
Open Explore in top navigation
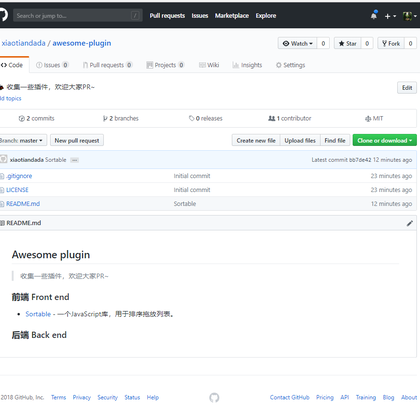pyautogui.click(x=266, y=16)
